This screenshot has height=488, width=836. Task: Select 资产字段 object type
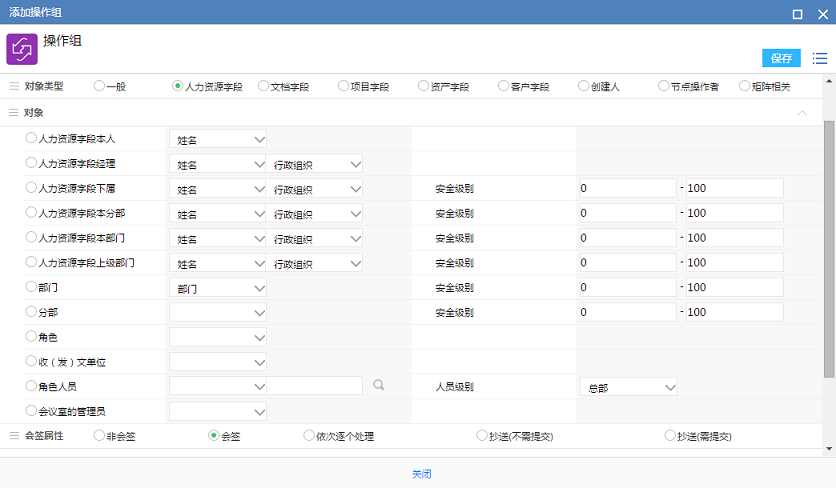[423, 85]
